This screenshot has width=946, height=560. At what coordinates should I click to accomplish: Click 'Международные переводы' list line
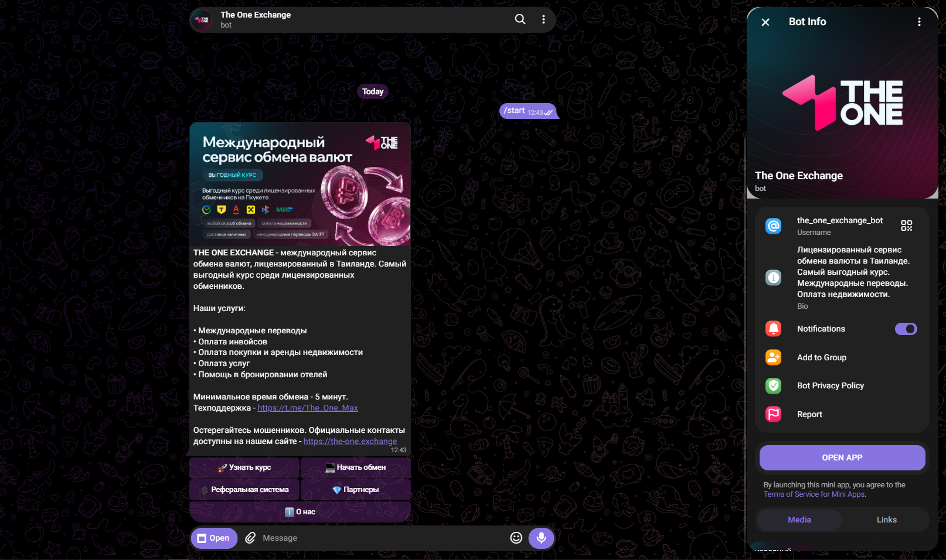pyautogui.click(x=250, y=331)
